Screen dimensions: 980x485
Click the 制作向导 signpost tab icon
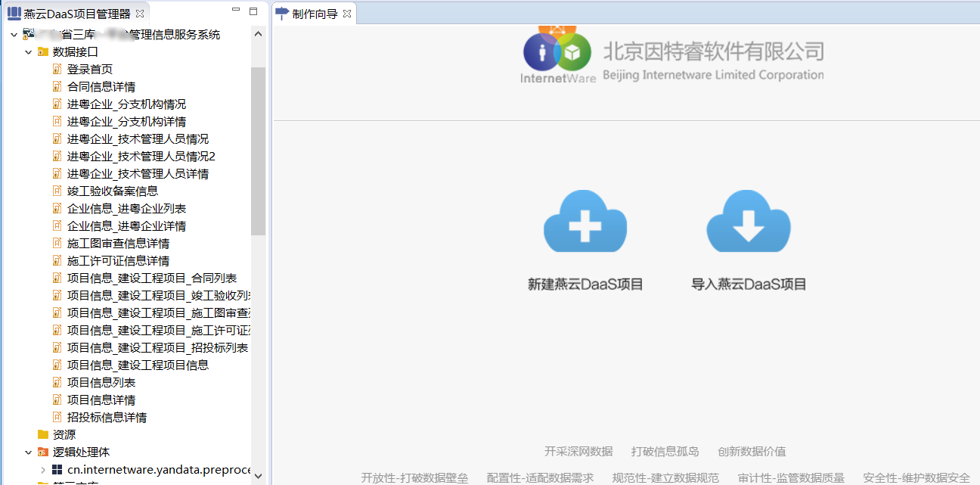tap(282, 14)
